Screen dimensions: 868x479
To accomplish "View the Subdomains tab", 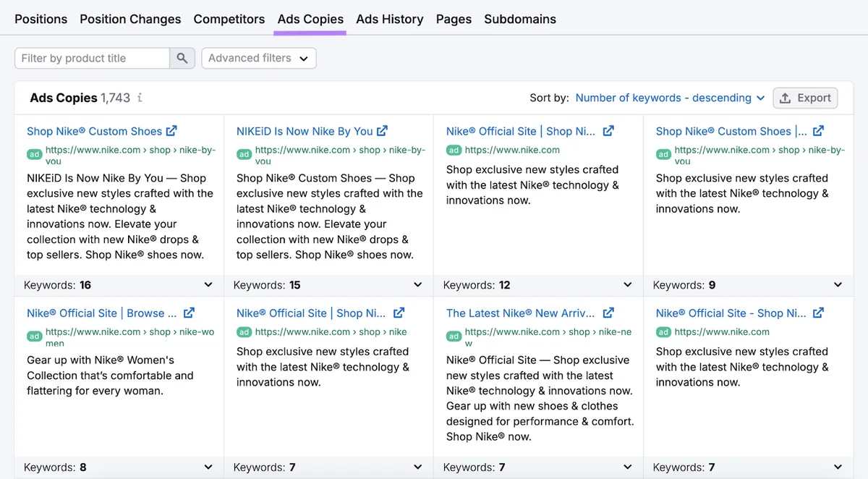I will point(520,20).
